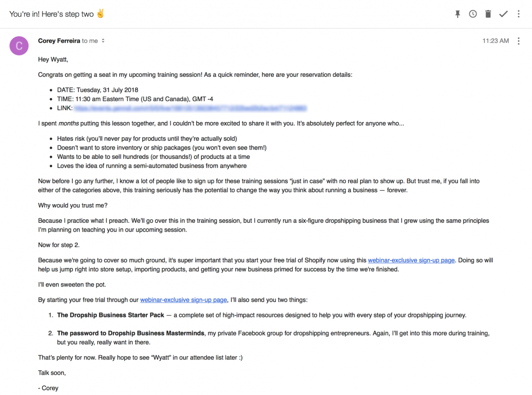Pin this email conversation
The image size is (532, 395).
pyautogui.click(x=458, y=14)
